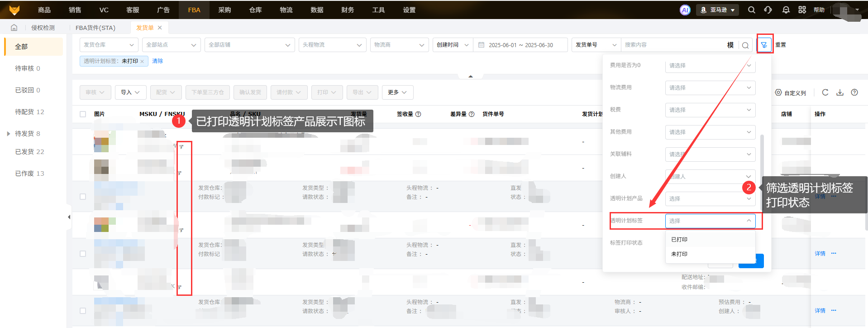Switch to the FBA货件(STA) tab

(95, 28)
